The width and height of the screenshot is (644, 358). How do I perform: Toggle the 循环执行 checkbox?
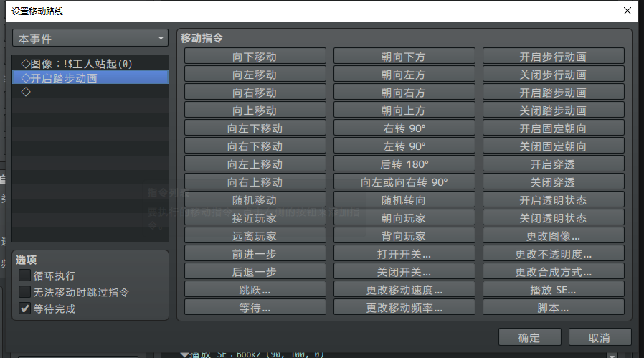pyautogui.click(x=24, y=275)
